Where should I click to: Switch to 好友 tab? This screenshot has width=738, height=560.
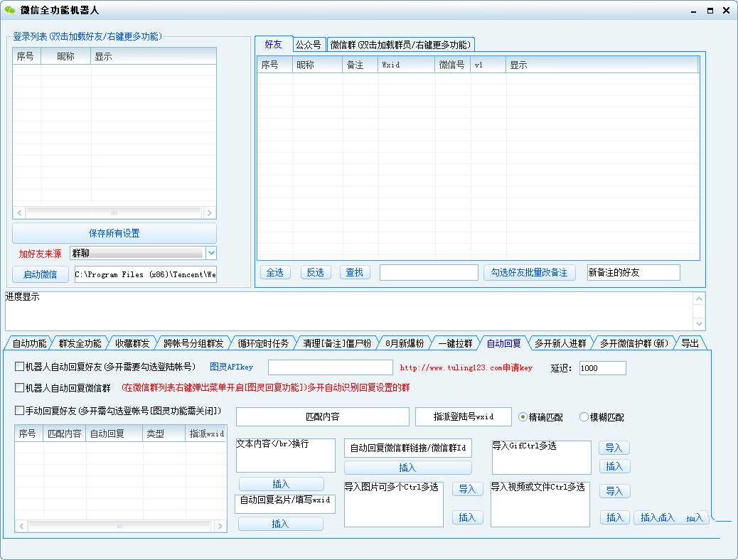tap(274, 44)
